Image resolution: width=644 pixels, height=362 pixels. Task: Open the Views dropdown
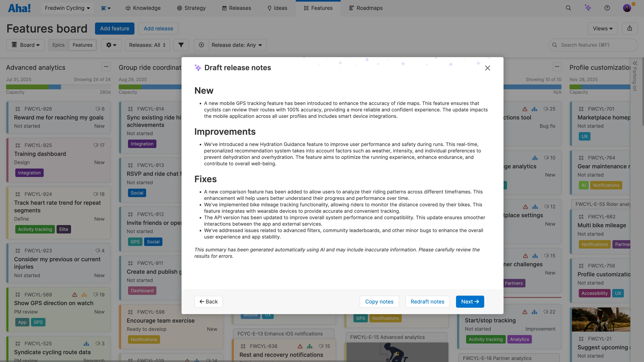click(603, 28)
